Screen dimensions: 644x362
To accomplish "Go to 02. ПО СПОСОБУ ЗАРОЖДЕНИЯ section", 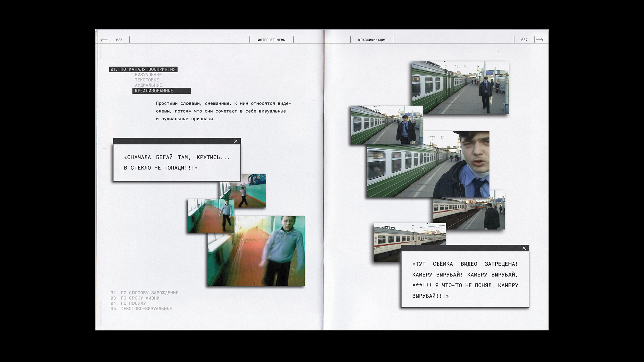I will point(145,293).
